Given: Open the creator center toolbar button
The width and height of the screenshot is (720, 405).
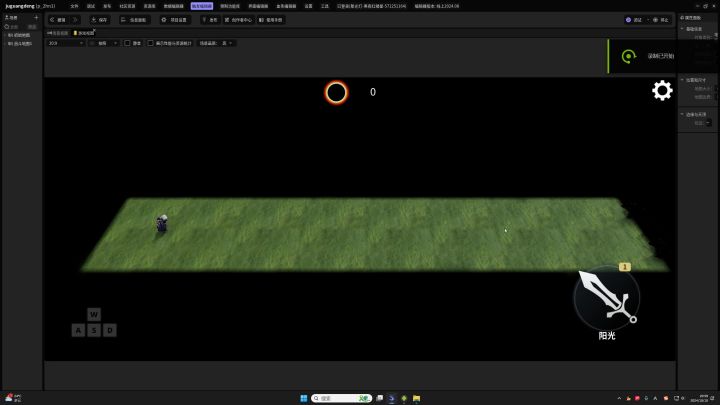Looking at the screenshot, I should [x=238, y=20].
